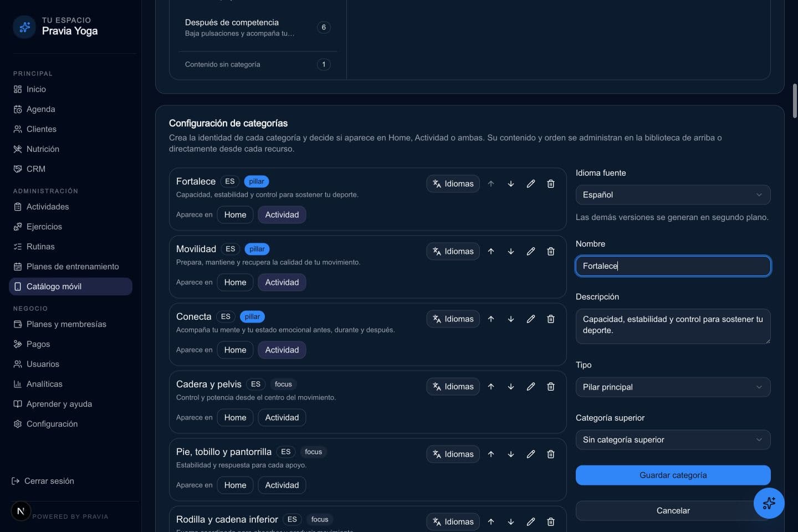The height and width of the screenshot is (532, 798).
Task: Click Guardar categoría button
Action: (x=673, y=475)
